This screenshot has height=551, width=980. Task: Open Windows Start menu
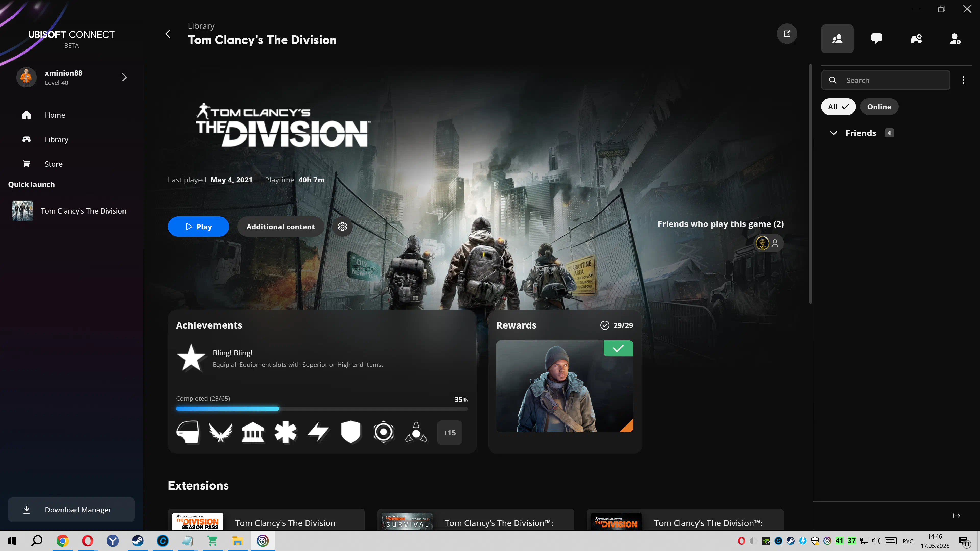click(x=12, y=541)
